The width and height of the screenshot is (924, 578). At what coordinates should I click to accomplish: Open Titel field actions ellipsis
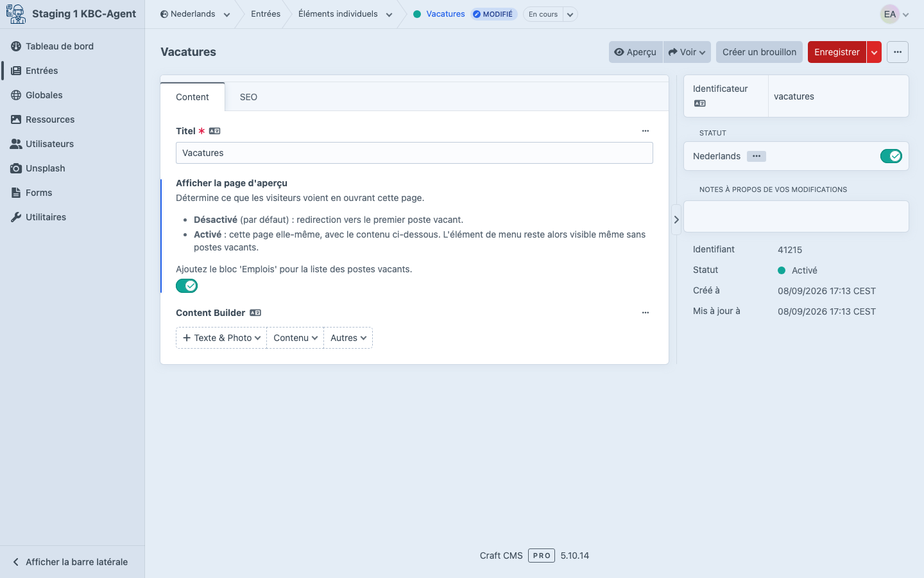pyautogui.click(x=646, y=131)
